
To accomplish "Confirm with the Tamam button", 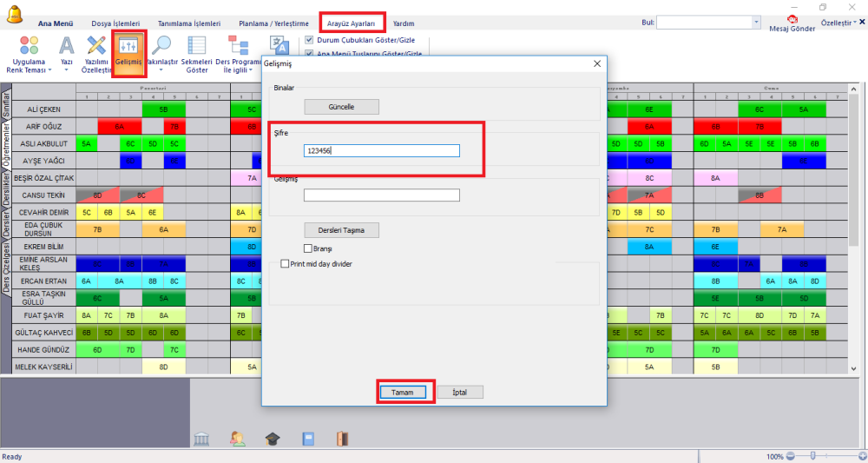I will (403, 392).
